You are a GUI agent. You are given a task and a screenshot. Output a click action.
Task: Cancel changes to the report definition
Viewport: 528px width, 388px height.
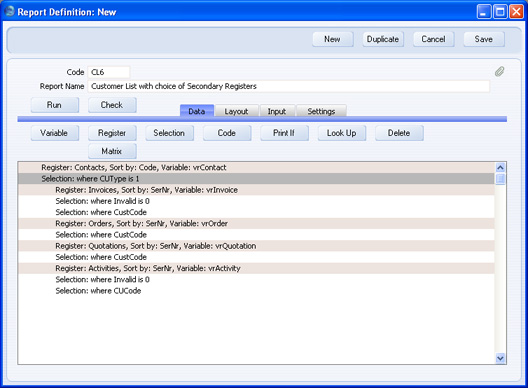[433, 39]
